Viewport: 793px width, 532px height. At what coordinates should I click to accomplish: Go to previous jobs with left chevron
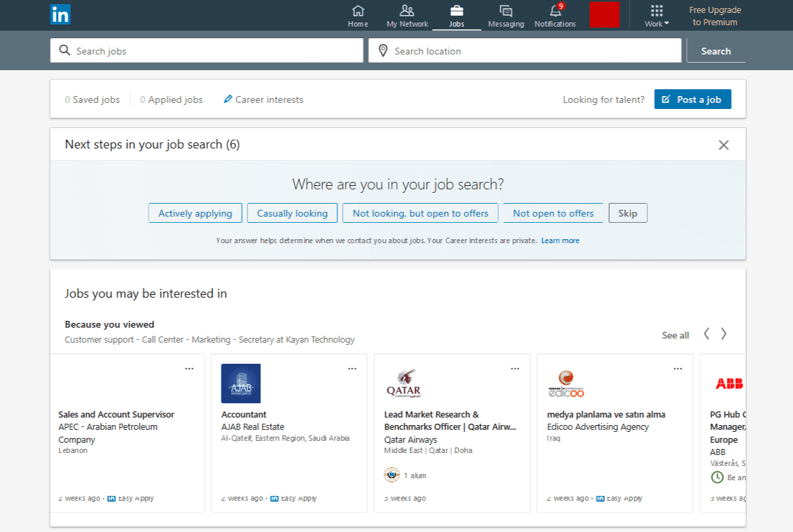(706, 334)
